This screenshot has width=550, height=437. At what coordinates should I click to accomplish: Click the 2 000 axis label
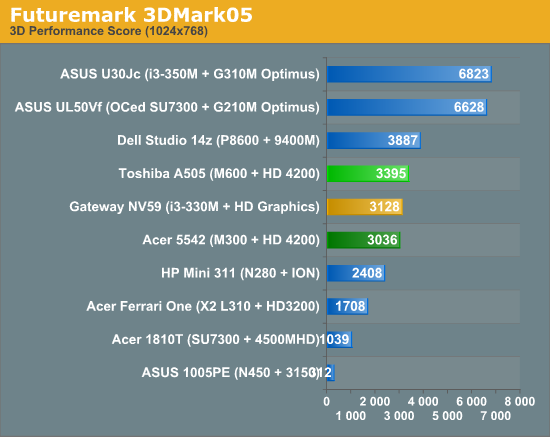point(375,402)
